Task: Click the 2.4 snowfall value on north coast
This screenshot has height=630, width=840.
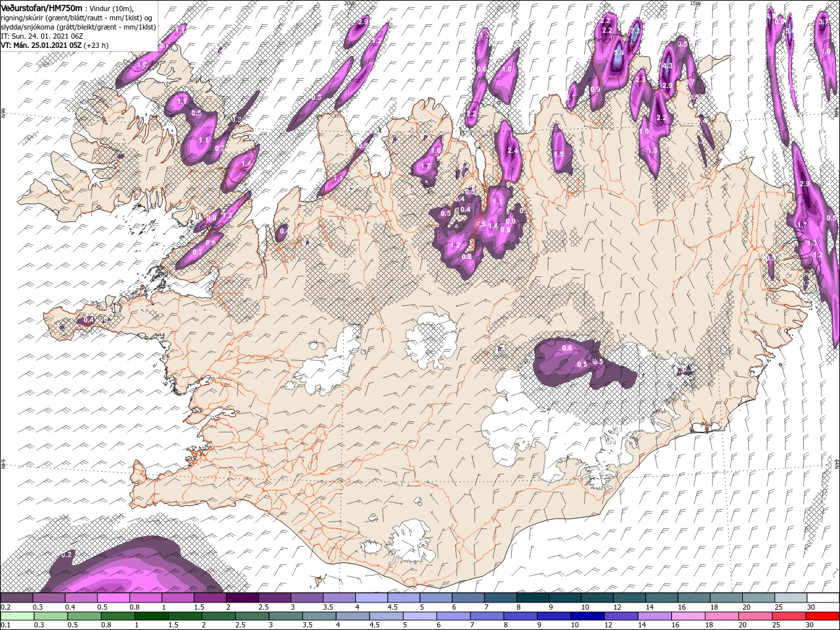Action: point(513,151)
